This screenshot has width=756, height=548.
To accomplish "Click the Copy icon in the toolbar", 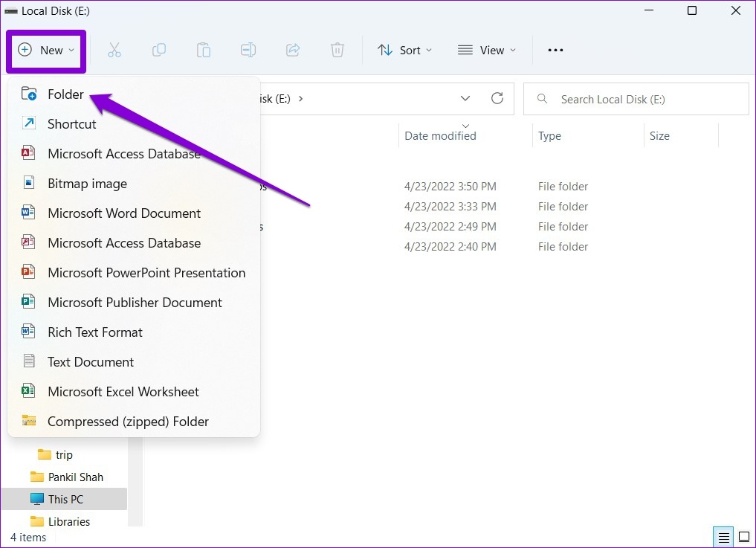I will [x=159, y=50].
